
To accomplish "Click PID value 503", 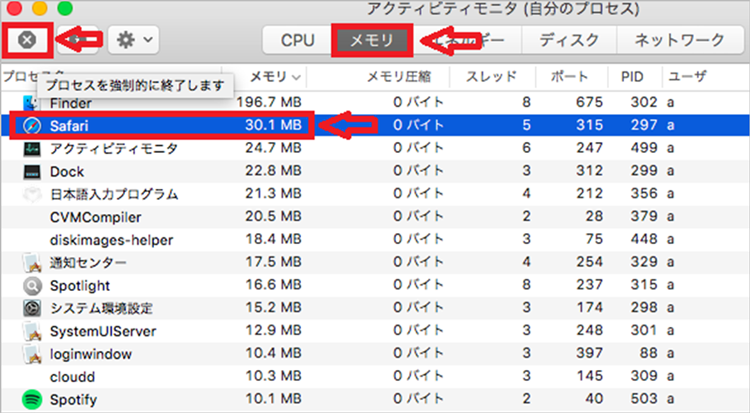I will tap(644, 399).
